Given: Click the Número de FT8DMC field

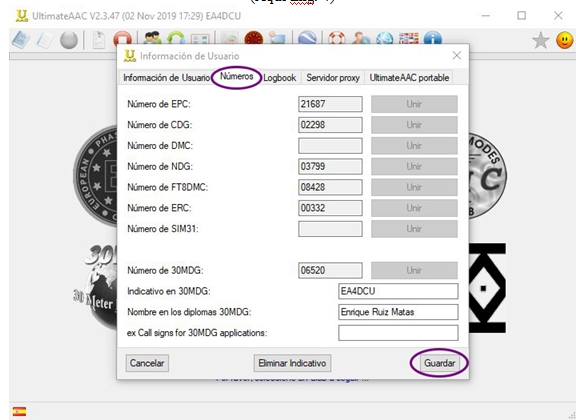Looking at the screenshot, I should [x=330, y=187].
